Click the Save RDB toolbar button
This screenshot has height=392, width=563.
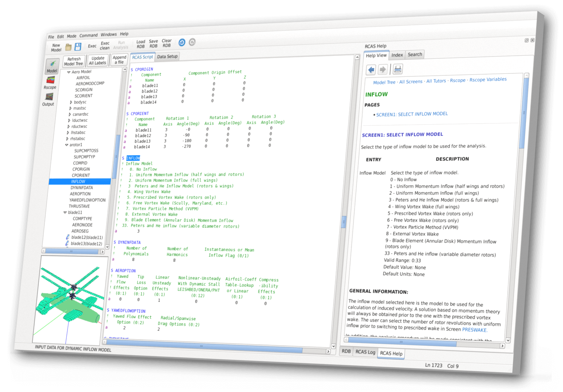click(x=153, y=44)
